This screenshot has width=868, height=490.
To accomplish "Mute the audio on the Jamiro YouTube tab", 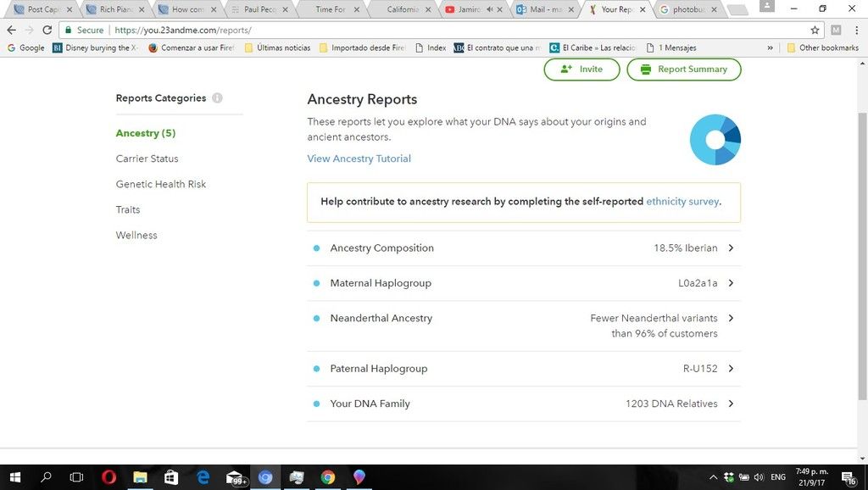I will tap(489, 9).
